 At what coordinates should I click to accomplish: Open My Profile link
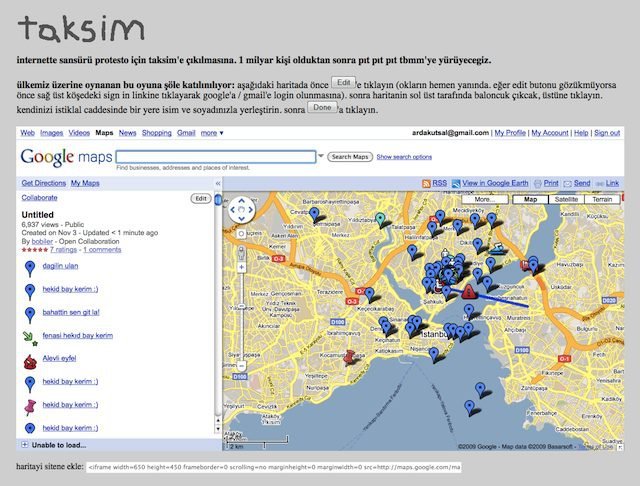tap(510, 133)
